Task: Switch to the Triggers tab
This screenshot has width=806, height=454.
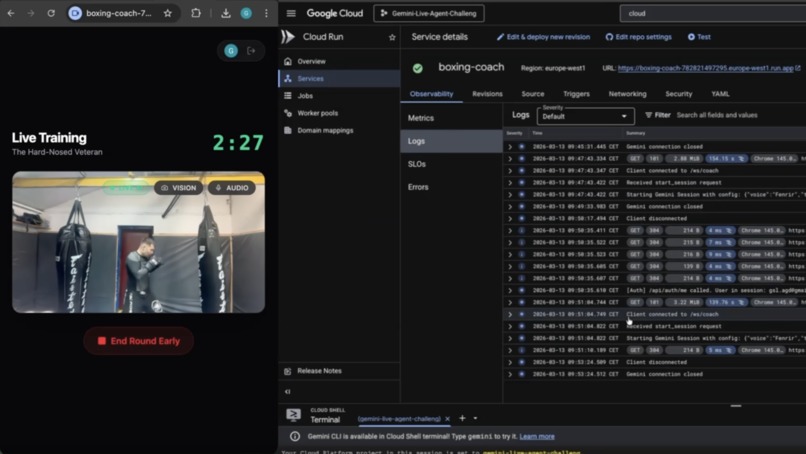Action: pyautogui.click(x=576, y=94)
